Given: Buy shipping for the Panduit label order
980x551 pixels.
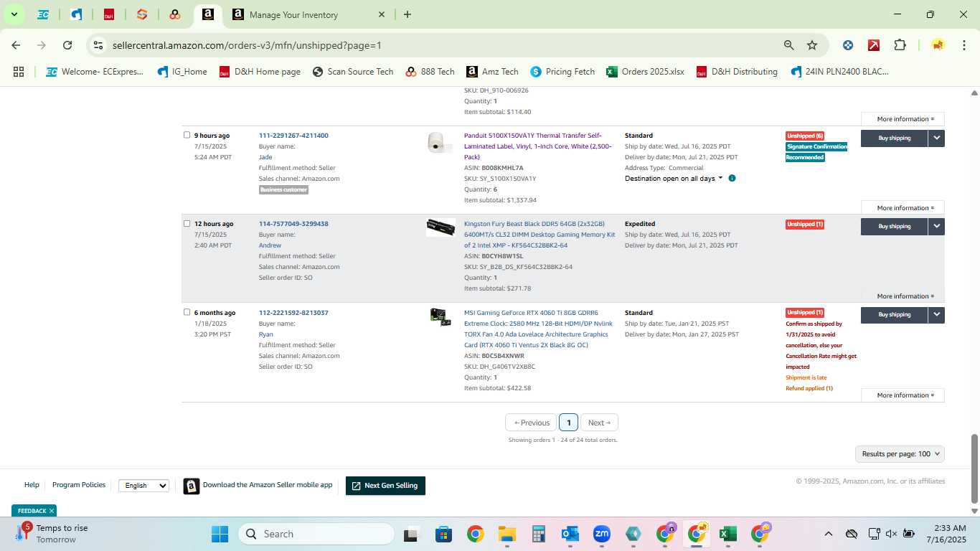Looking at the screenshot, I should 894,138.
